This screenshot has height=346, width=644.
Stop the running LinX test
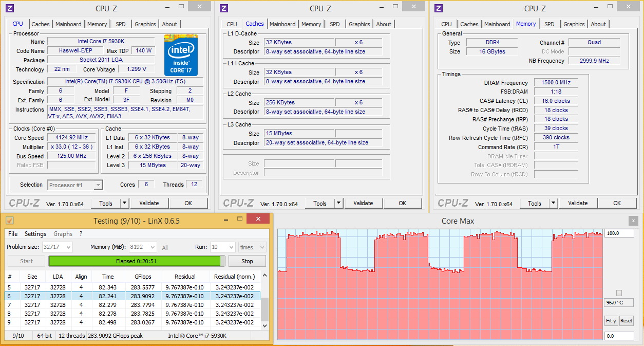pyautogui.click(x=248, y=261)
